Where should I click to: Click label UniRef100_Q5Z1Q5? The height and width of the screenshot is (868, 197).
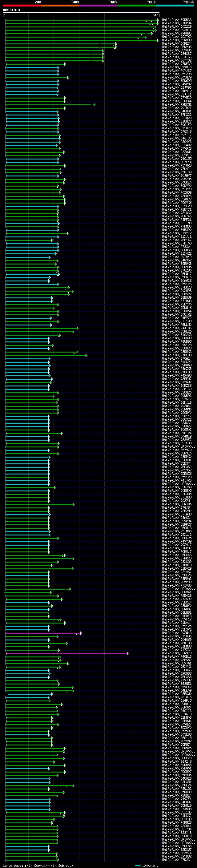(x=176, y=813)
